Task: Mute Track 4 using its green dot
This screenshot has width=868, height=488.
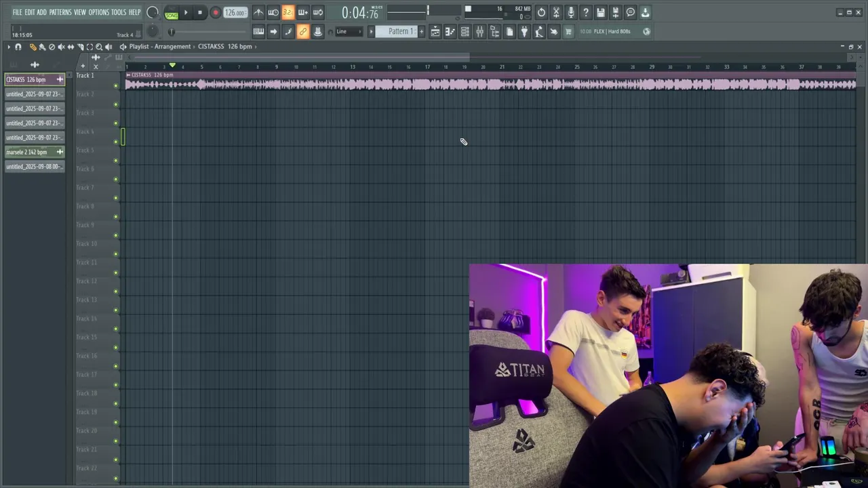Action: (115, 142)
